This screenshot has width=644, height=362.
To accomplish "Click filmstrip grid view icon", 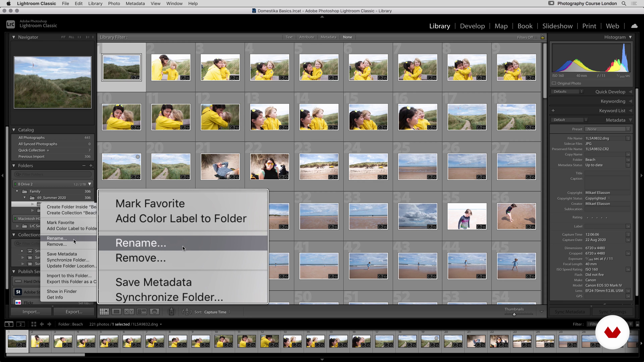I will (34, 324).
